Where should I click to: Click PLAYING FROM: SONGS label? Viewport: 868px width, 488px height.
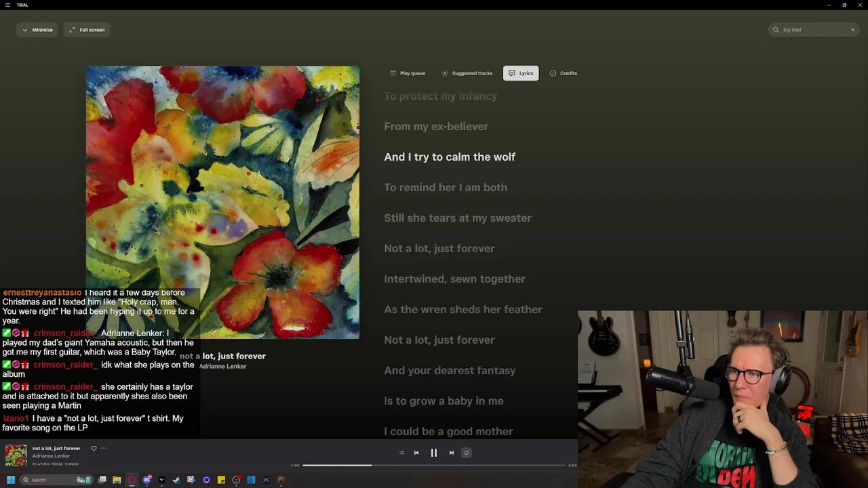pos(56,464)
